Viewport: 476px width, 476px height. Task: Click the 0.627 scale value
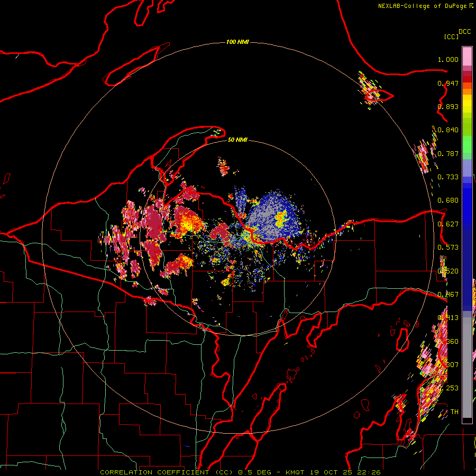click(x=448, y=224)
